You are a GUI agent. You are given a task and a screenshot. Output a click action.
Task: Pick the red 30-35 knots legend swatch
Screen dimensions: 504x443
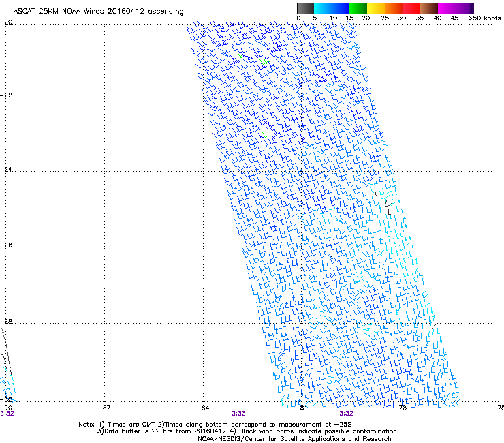click(411, 8)
